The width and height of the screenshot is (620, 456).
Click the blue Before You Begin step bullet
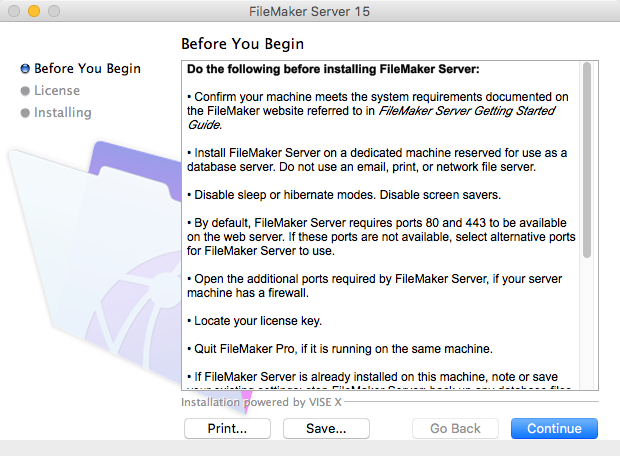tap(25, 69)
